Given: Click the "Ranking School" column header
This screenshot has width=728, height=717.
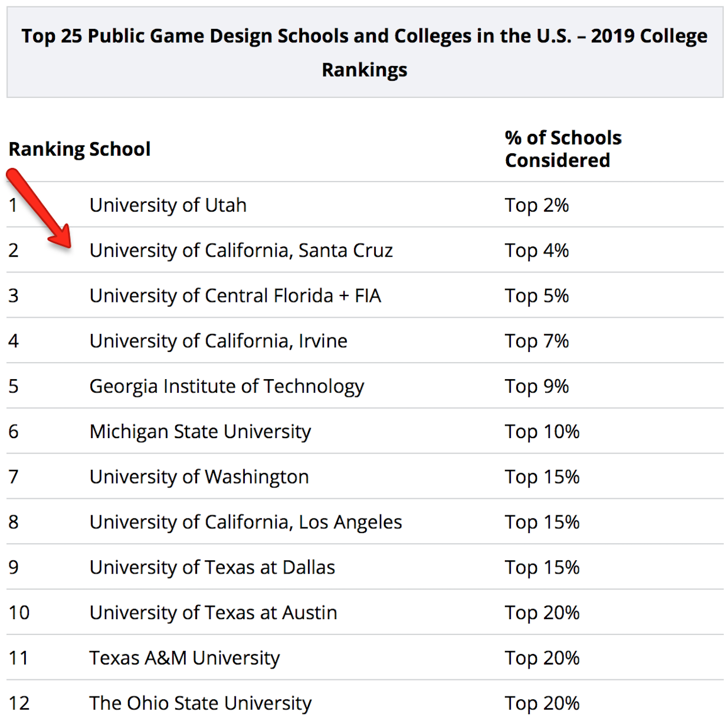Looking at the screenshot, I should point(80,149).
